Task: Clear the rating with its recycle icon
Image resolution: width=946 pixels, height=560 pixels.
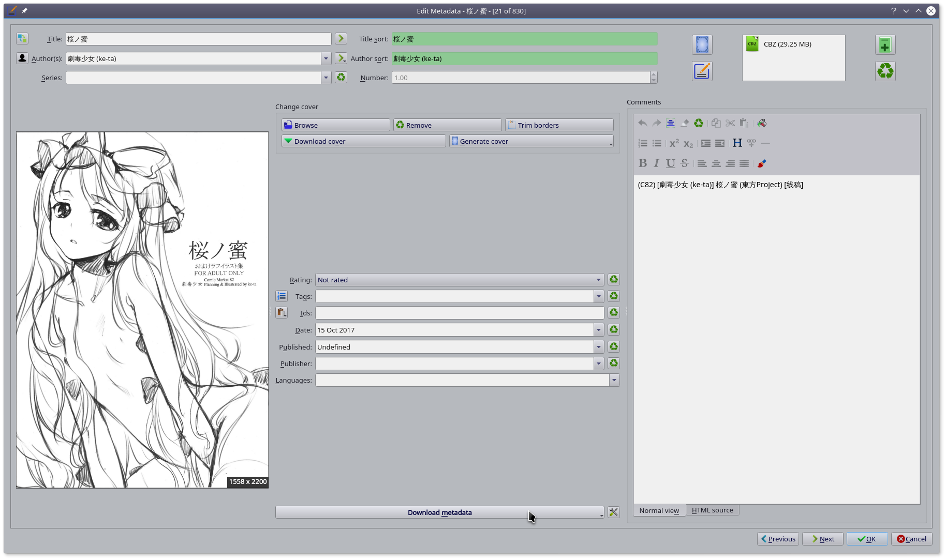Action: (613, 280)
